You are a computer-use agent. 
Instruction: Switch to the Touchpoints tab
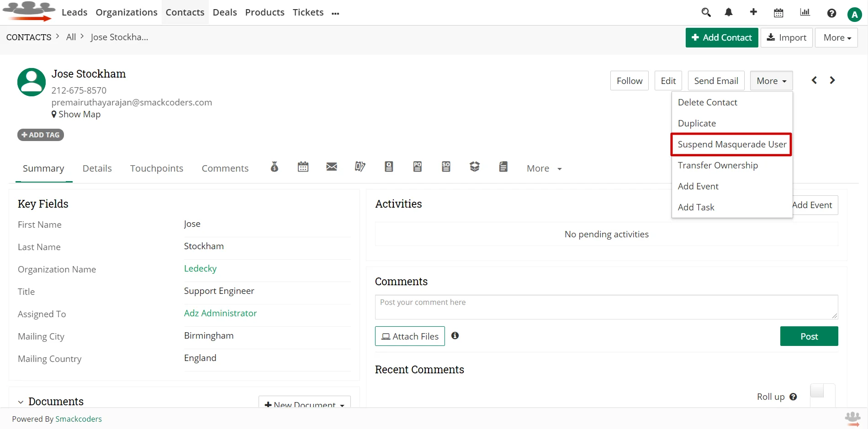(x=157, y=168)
